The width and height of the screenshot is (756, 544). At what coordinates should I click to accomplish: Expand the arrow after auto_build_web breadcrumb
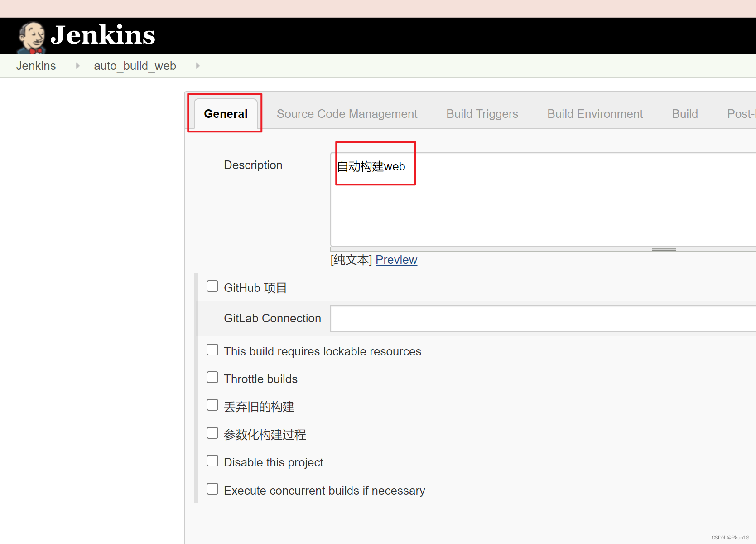(197, 66)
